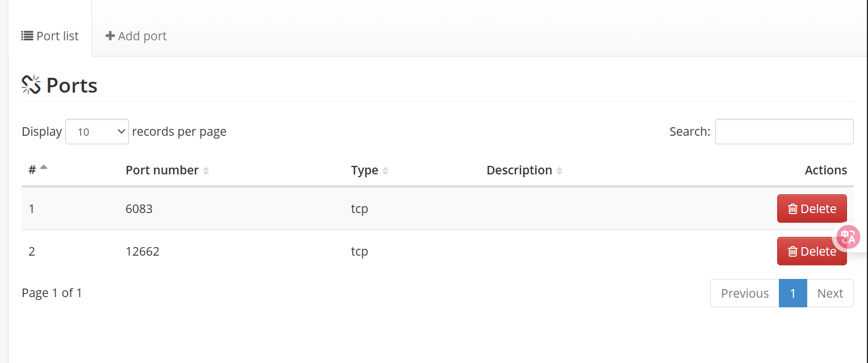Switch to the Port list tab
Image resolution: width=868 pixels, height=363 pixels.
tap(50, 36)
